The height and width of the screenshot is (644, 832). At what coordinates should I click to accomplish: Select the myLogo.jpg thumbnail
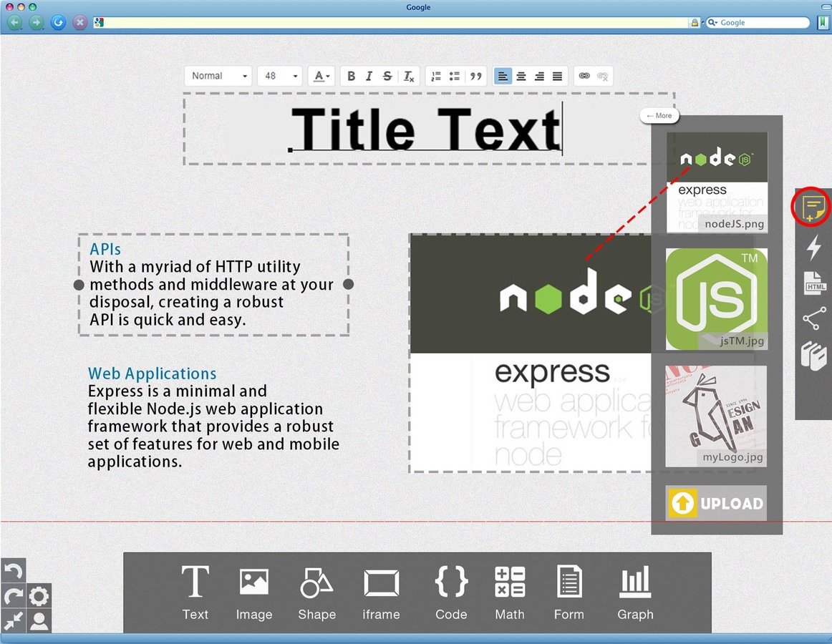click(x=716, y=416)
